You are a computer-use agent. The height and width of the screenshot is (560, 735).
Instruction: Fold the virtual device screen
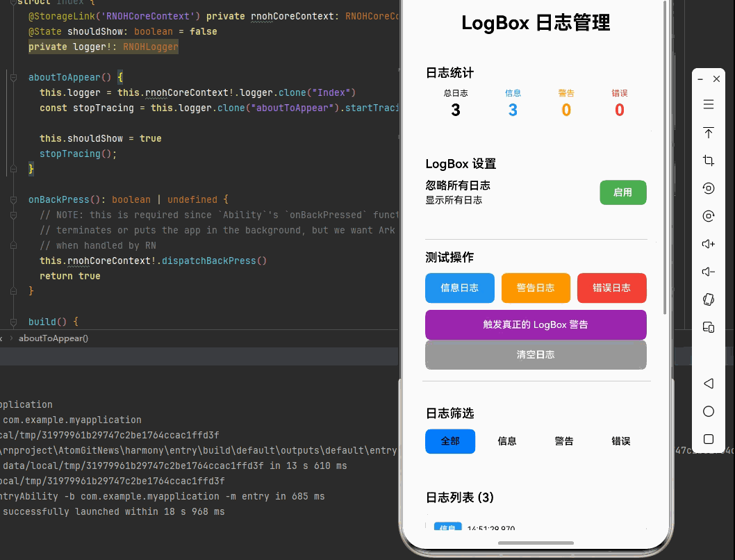[709, 327]
